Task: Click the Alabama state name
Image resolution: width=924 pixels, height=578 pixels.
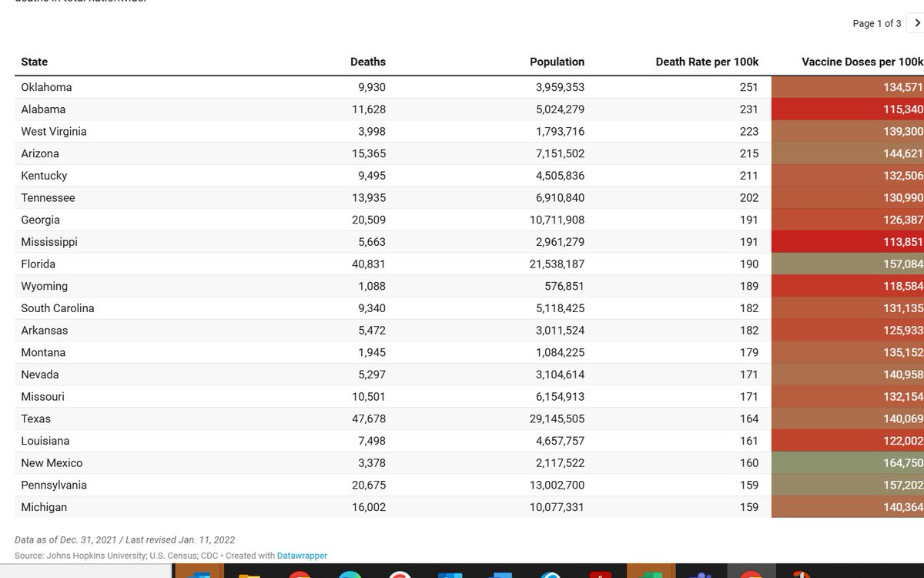Action: 43,109
